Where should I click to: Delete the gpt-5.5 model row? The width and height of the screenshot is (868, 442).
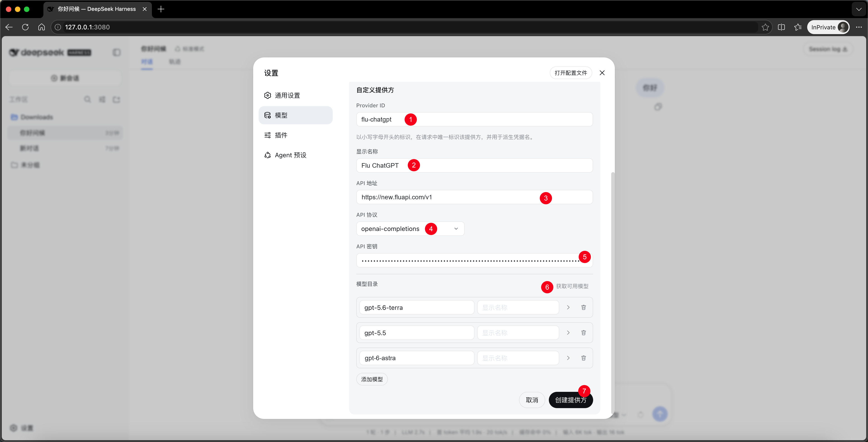583,332
